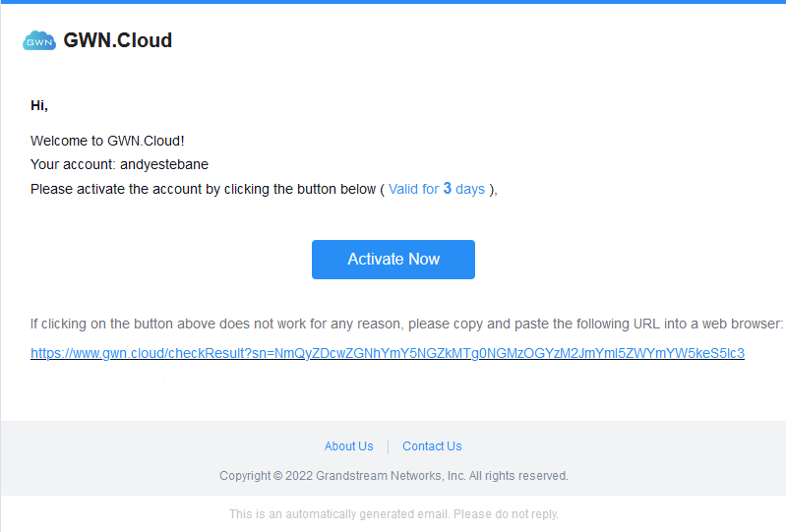Image resolution: width=786 pixels, height=532 pixels.
Task: Click the GWN.Cloud header title
Action: pyautogui.click(x=117, y=40)
